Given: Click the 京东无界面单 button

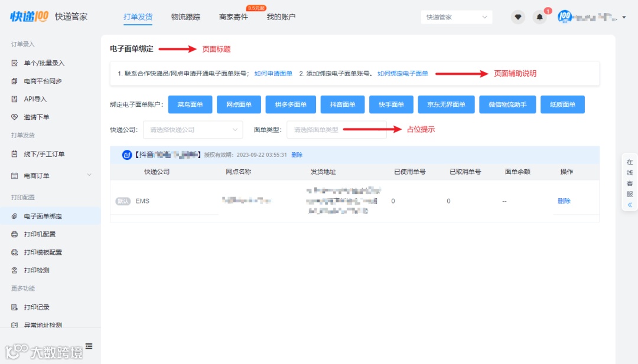Looking at the screenshot, I should [446, 104].
